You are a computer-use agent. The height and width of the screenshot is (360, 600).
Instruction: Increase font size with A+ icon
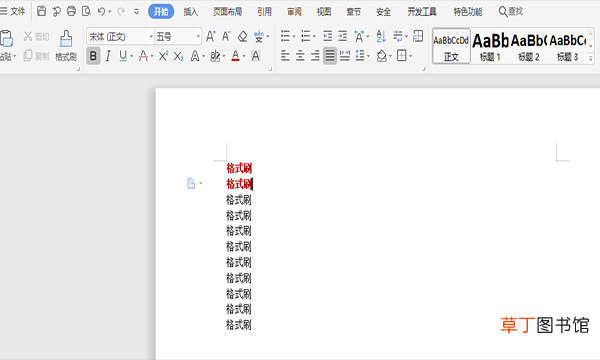210,36
